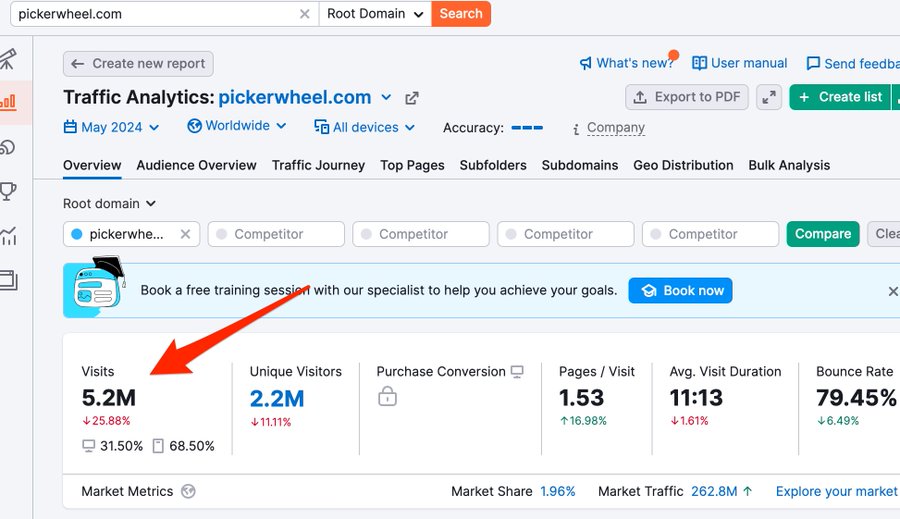Open pickerwheel.com external link icon
Viewport: 900px width, 519px height.
tap(412, 98)
